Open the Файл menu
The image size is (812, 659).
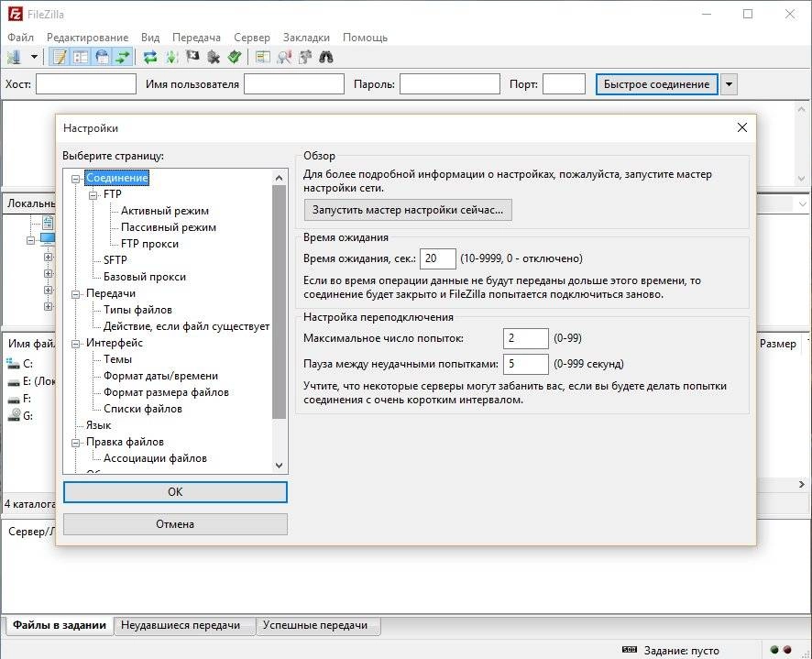click(21, 38)
